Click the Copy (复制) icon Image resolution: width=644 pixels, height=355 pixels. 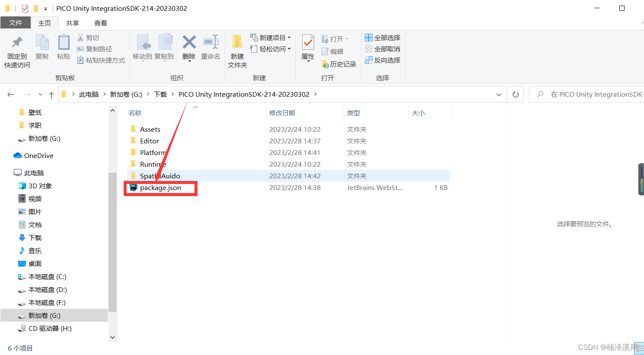pos(42,48)
